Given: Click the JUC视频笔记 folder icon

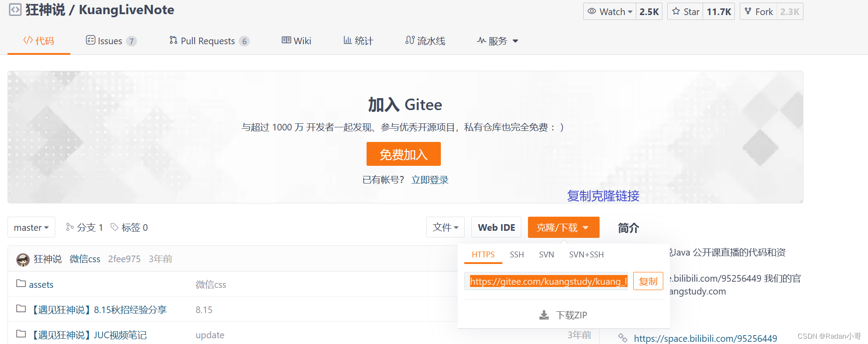Looking at the screenshot, I should [21, 334].
